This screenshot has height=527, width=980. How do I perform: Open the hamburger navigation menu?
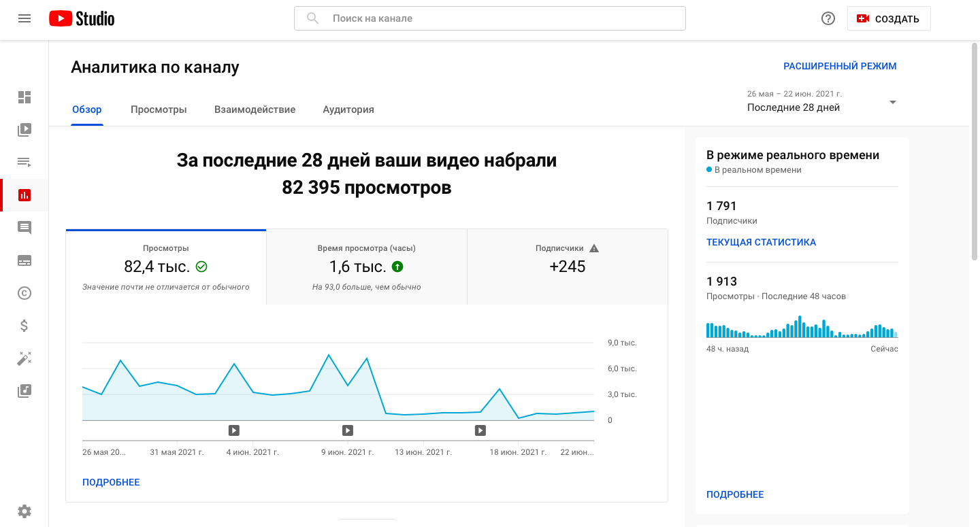point(24,18)
